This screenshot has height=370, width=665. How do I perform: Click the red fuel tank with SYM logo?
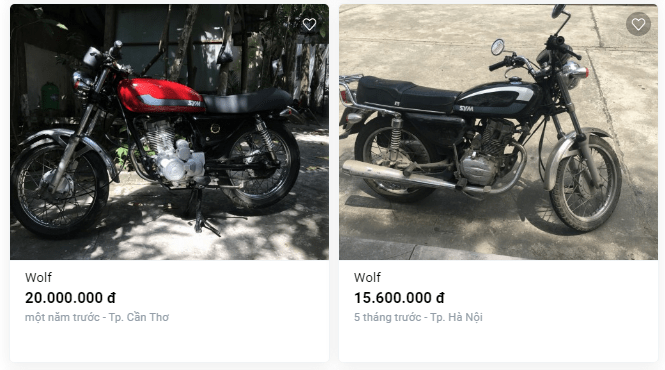160,95
